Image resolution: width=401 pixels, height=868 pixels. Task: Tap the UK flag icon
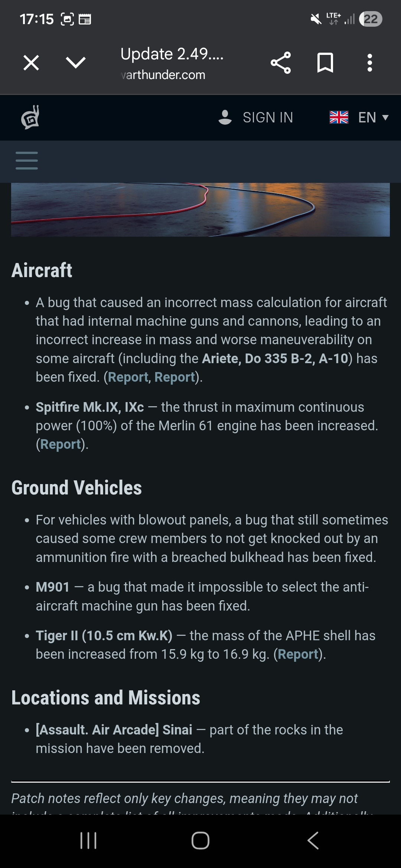point(339,118)
